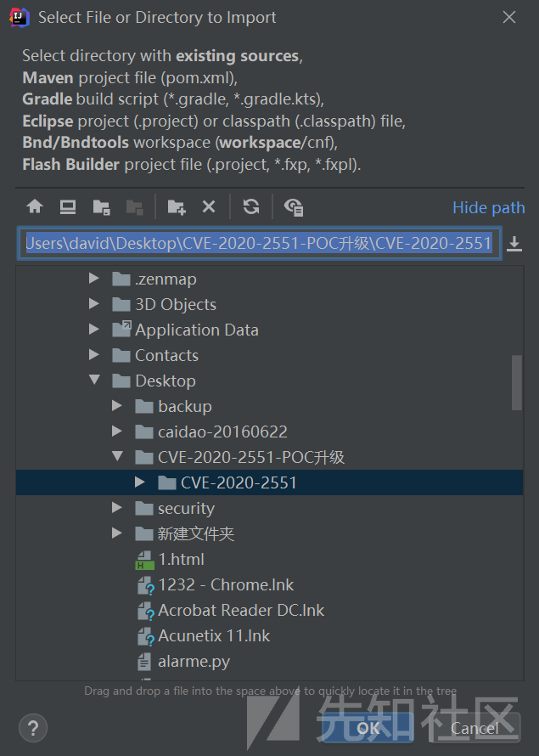Click the alarme.py file icon
The image size is (539, 756).
(x=144, y=662)
